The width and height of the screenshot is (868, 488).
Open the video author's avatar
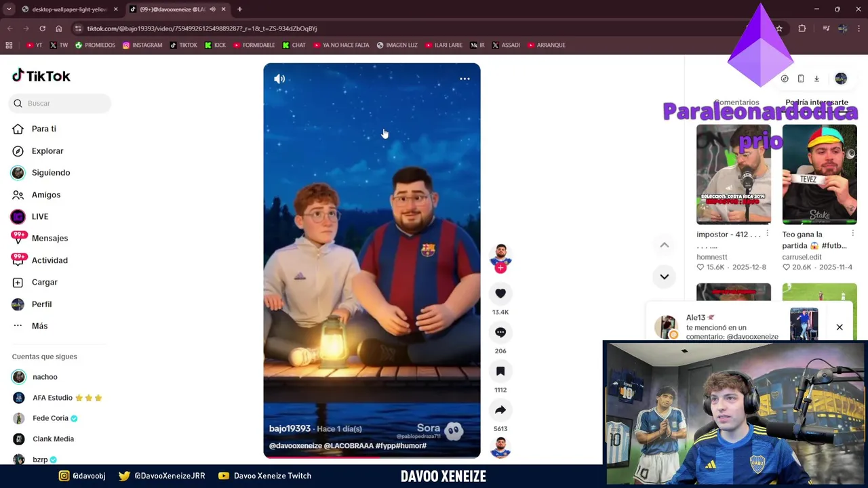pos(500,255)
